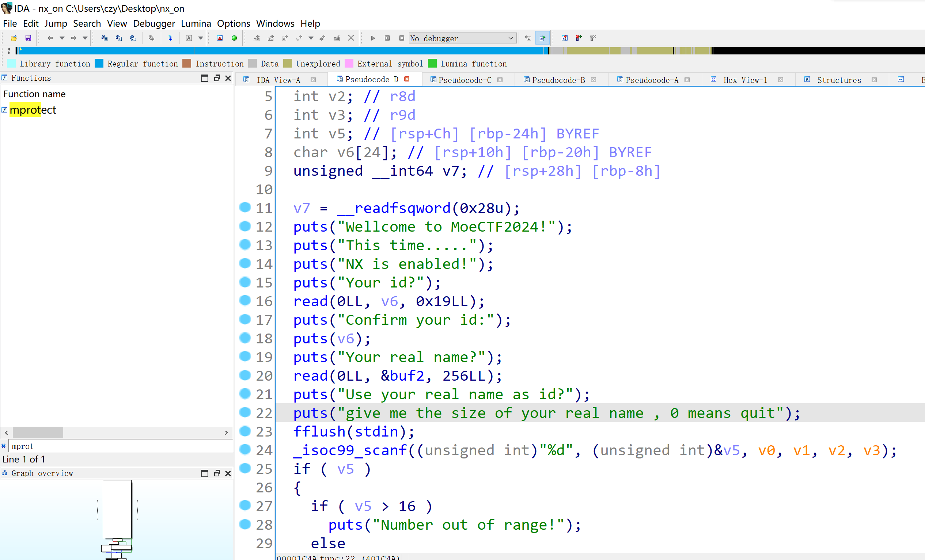
Task: Click the gray X undefine toolbar icon
Action: [x=351, y=38]
